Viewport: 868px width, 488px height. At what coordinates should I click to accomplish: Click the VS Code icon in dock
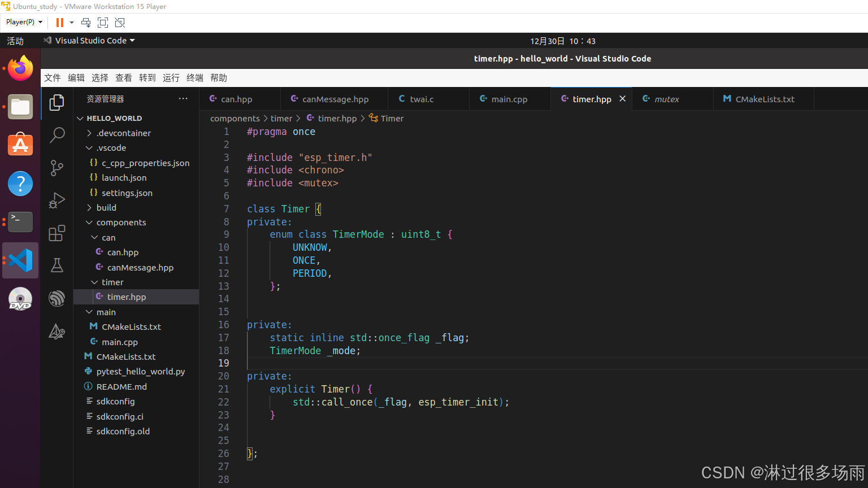click(x=20, y=260)
